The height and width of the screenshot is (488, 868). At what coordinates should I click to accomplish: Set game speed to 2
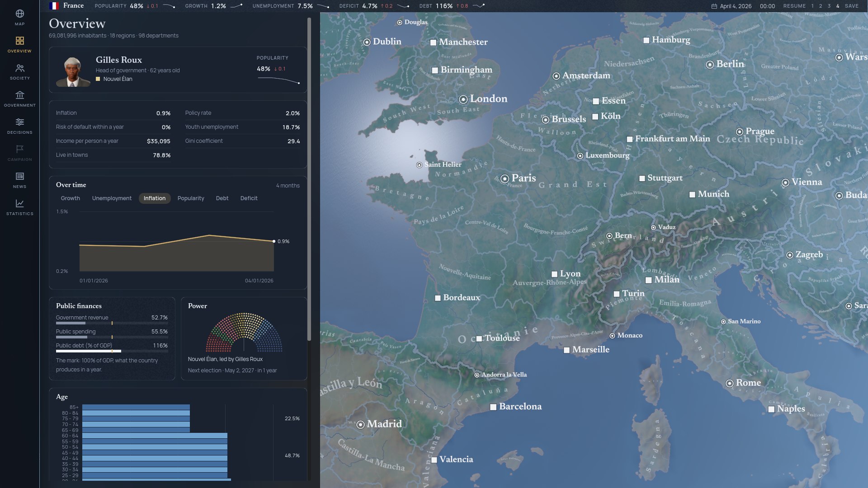tap(821, 6)
